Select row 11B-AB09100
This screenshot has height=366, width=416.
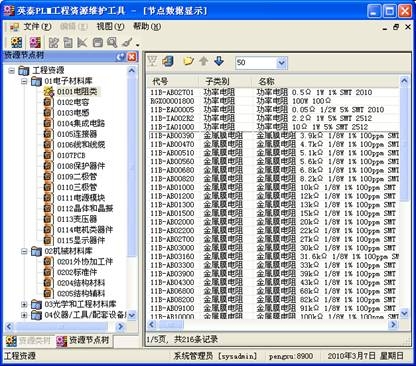[x=273, y=308]
